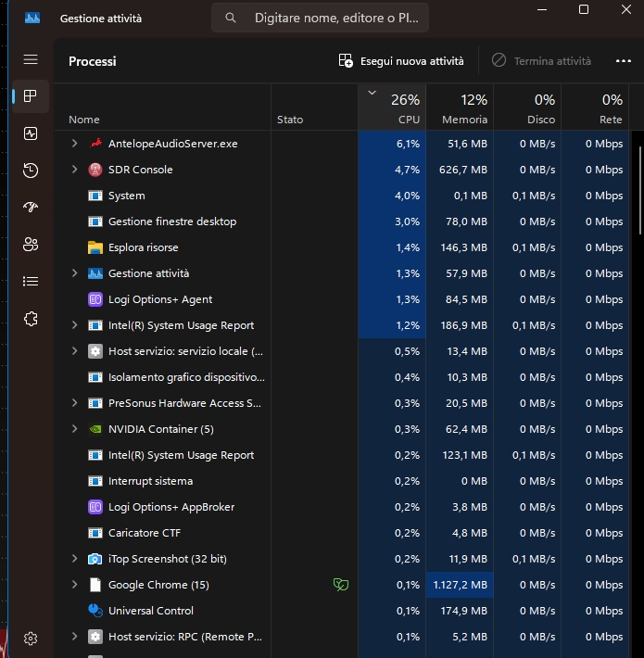Open the Settings gear icon
The height and width of the screenshot is (658, 644).
pyautogui.click(x=31, y=638)
